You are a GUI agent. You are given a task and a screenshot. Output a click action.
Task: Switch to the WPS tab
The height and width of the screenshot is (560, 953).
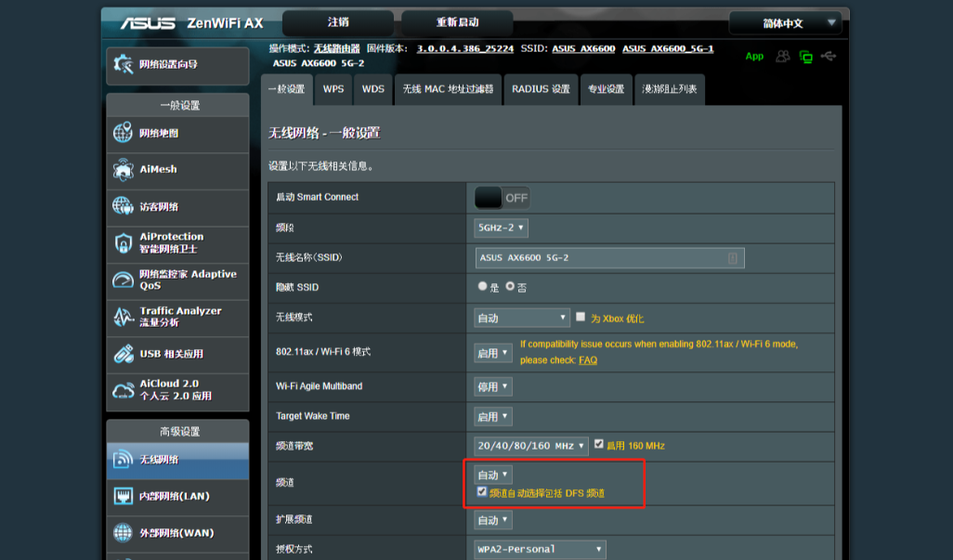click(333, 89)
